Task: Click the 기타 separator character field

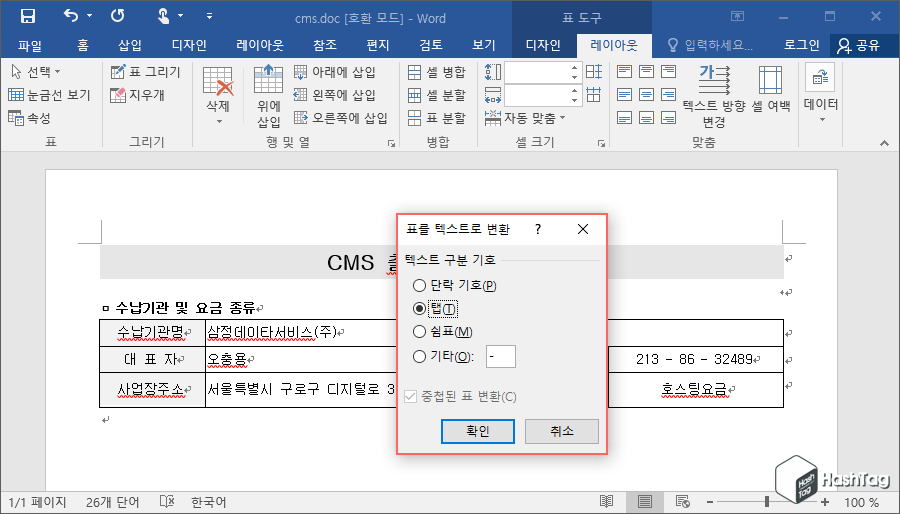Action: tap(501, 356)
